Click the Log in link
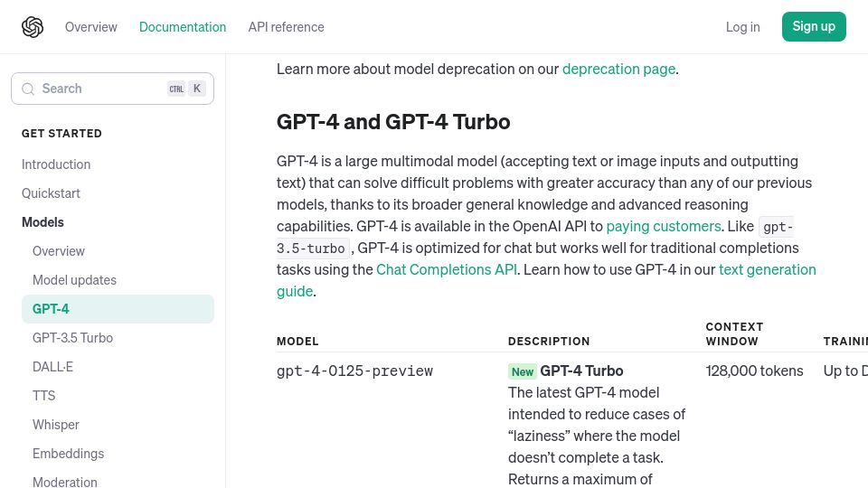The width and height of the screenshot is (868, 488). tap(743, 26)
